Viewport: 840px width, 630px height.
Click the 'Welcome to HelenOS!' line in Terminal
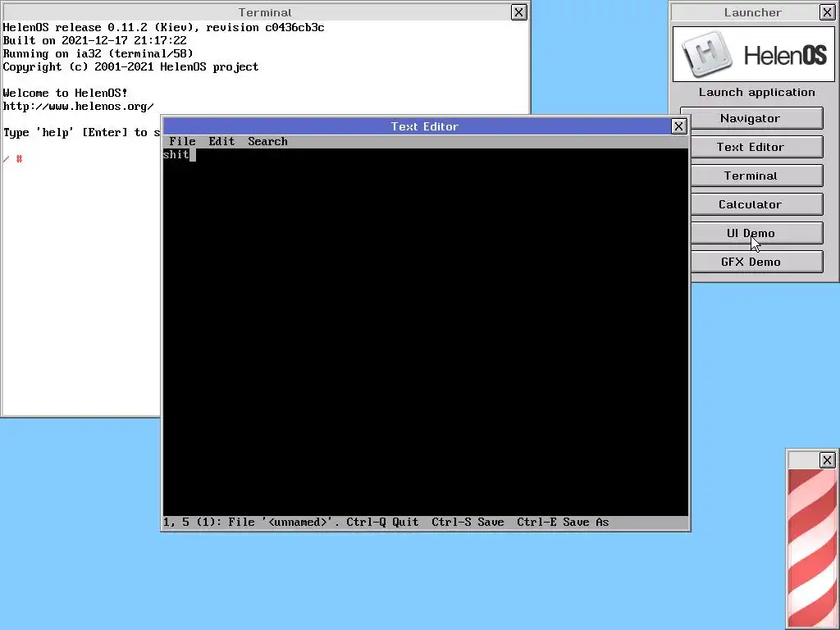[66, 93]
